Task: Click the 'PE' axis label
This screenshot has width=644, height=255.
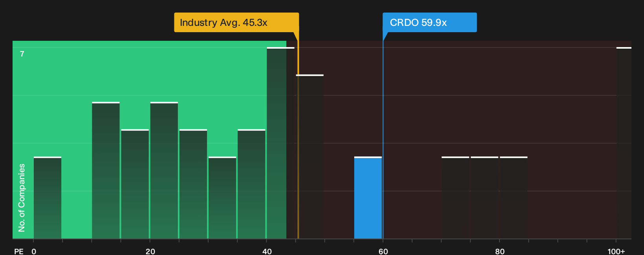Action: (x=19, y=251)
